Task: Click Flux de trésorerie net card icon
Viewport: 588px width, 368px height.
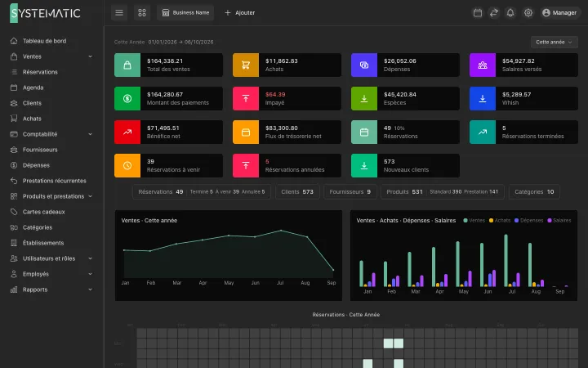Action: (246, 132)
